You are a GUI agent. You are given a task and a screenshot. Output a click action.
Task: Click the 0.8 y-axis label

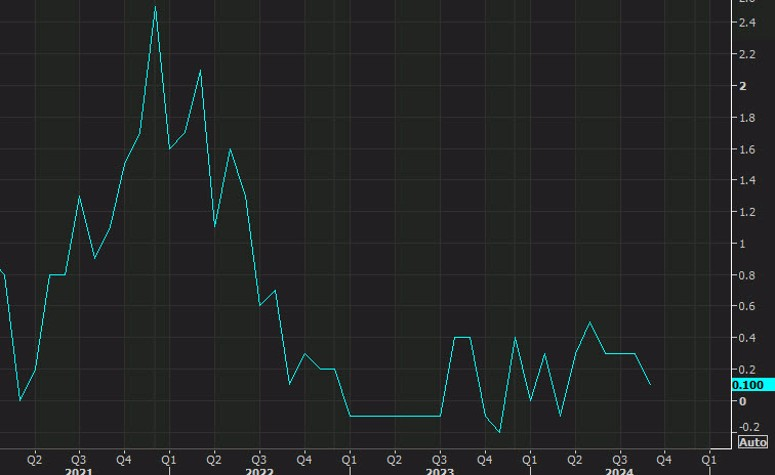747,275
